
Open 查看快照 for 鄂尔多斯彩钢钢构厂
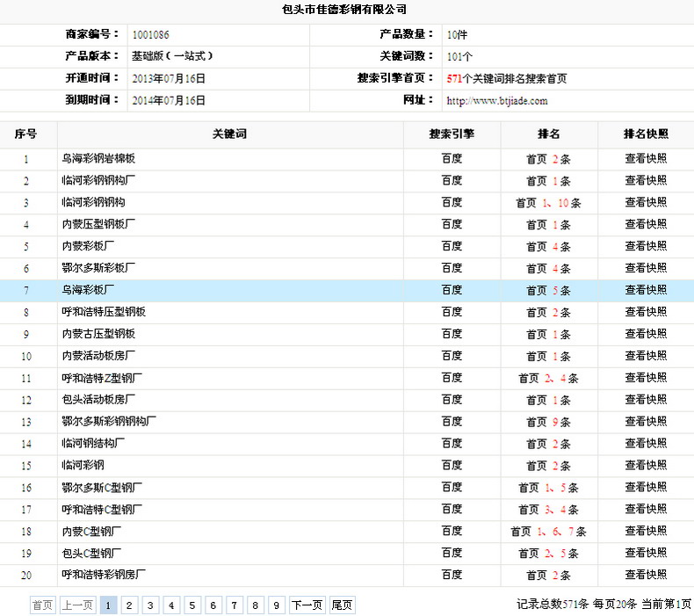click(646, 422)
